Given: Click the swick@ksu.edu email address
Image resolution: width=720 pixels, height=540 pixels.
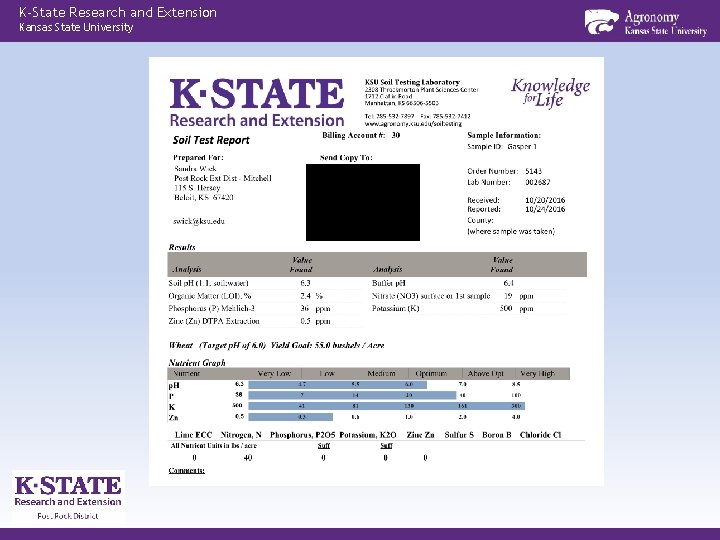Looking at the screenshot, I should tap(199, 221).
